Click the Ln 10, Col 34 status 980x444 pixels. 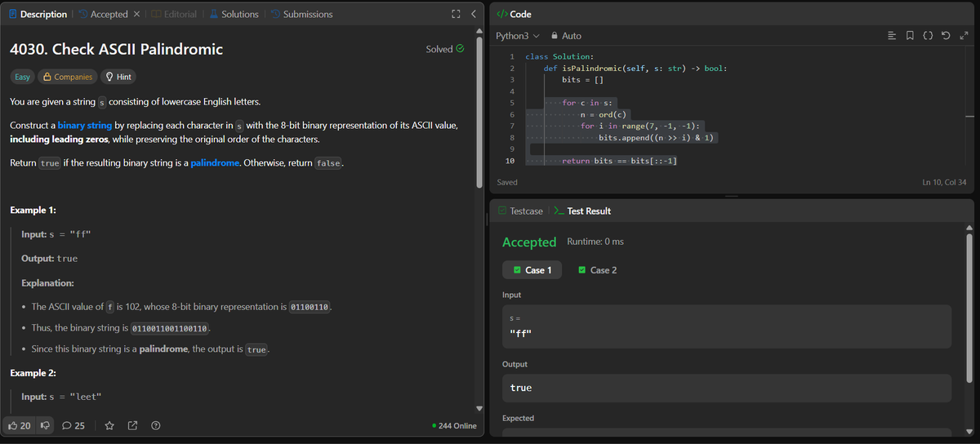click(x=943, y=182)
